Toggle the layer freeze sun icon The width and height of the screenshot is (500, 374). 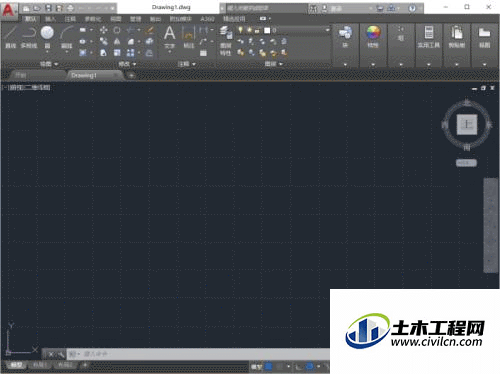[x=249, y=30]
